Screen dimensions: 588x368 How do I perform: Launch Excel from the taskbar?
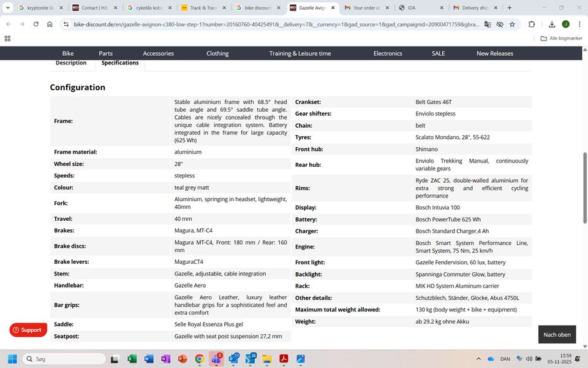point(132,359)
